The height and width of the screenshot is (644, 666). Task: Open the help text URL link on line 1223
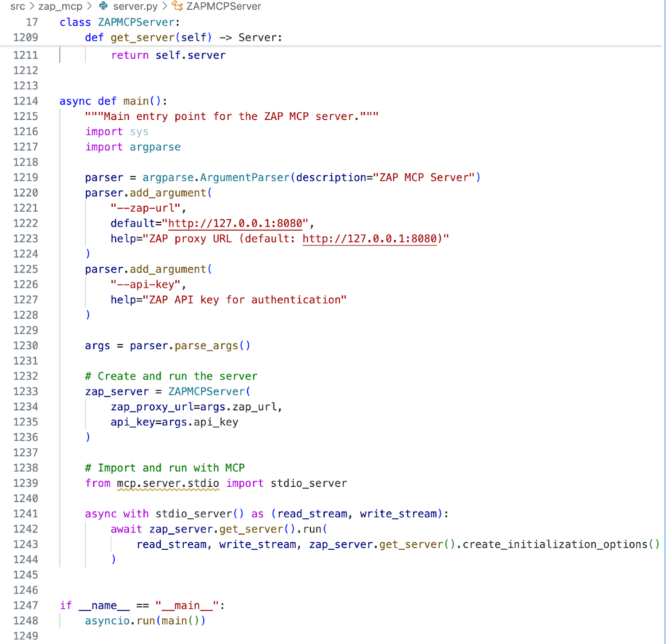(369, 239)
